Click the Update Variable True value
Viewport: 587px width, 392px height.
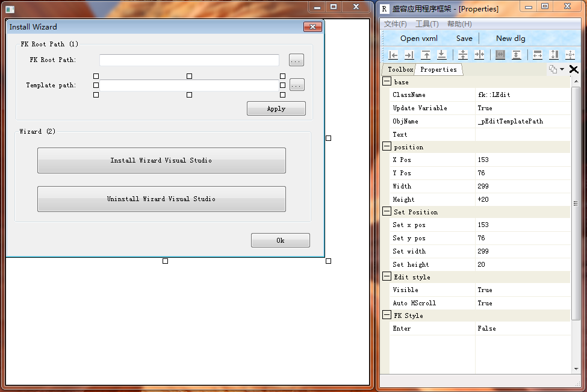pyautogui.click(x=523, y=108)
